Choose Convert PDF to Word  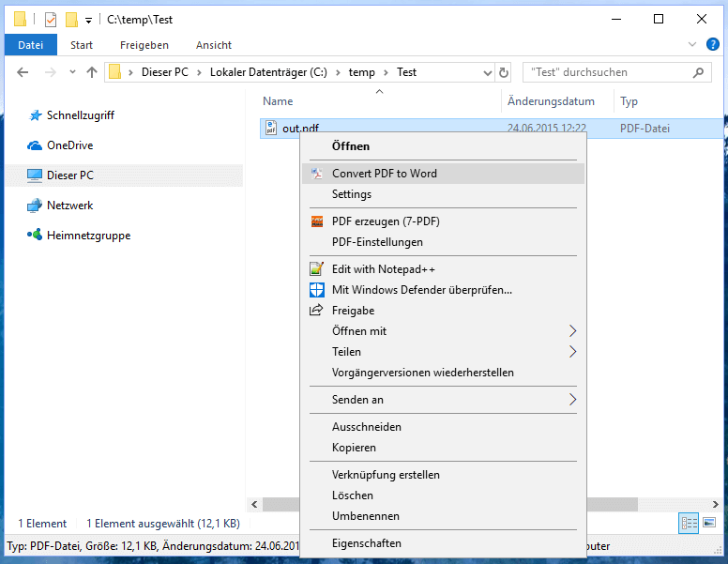point(443,174)
